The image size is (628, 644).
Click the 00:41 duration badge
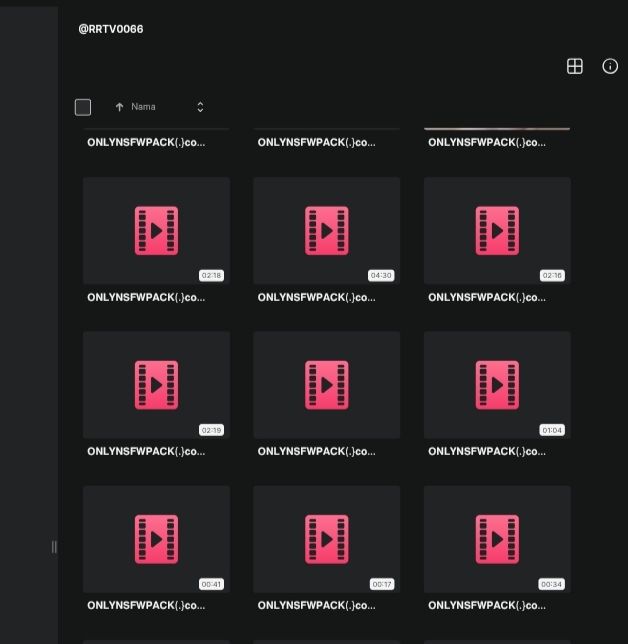coord(212,584)
